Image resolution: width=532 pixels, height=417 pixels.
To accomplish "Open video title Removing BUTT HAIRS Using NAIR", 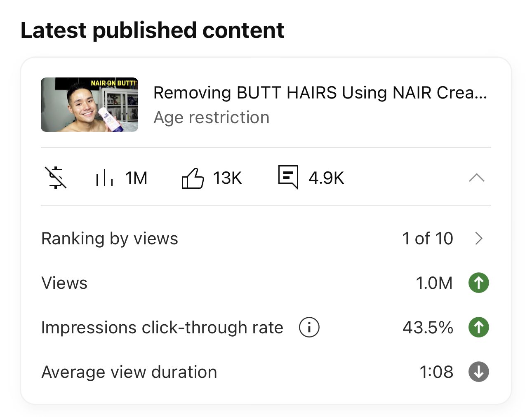I will tap(320, 93).
